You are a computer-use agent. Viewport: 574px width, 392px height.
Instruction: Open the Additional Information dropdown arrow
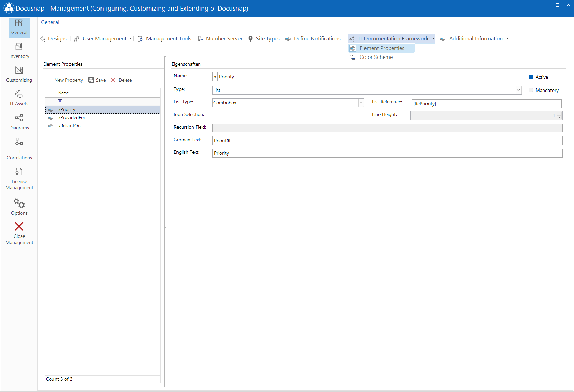pos(507,39)
